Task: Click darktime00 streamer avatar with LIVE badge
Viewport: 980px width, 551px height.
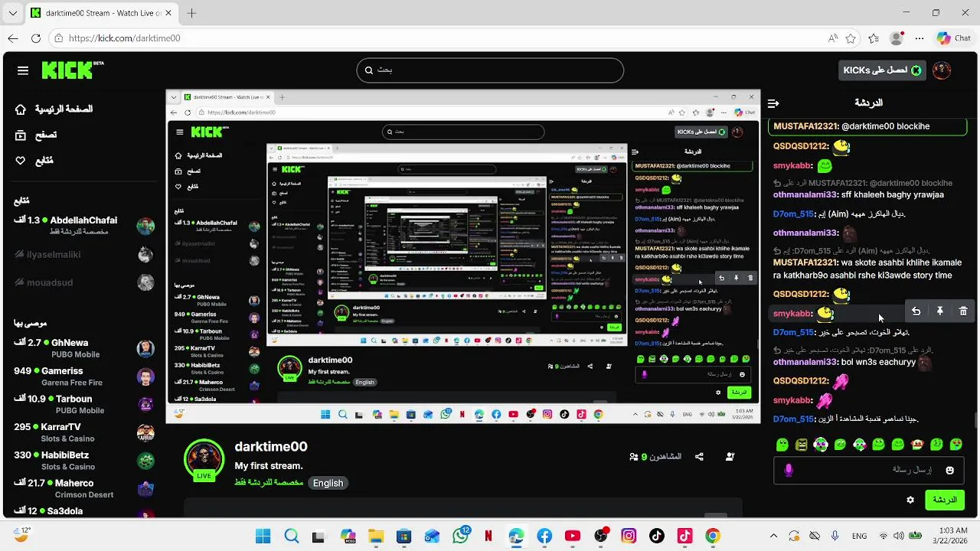Action: pos(203,459)
